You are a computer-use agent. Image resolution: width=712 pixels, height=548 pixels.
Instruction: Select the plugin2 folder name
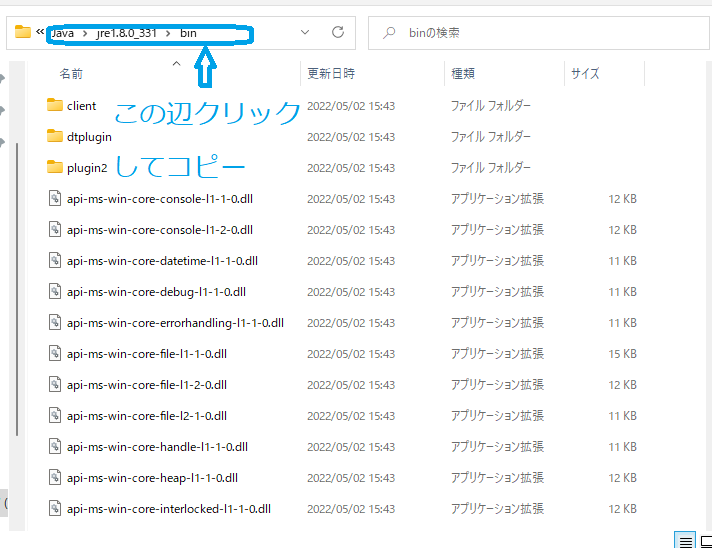tap(87, 168)
